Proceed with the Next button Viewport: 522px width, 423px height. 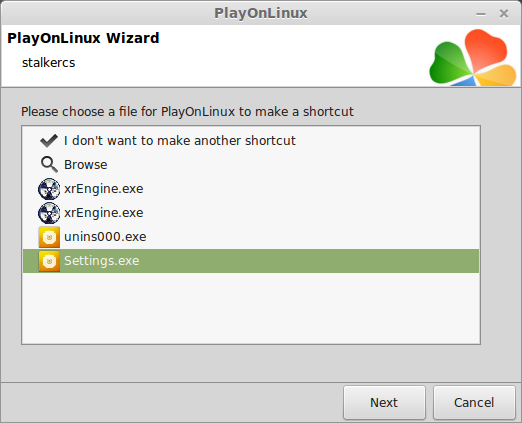tap(384, 402)
